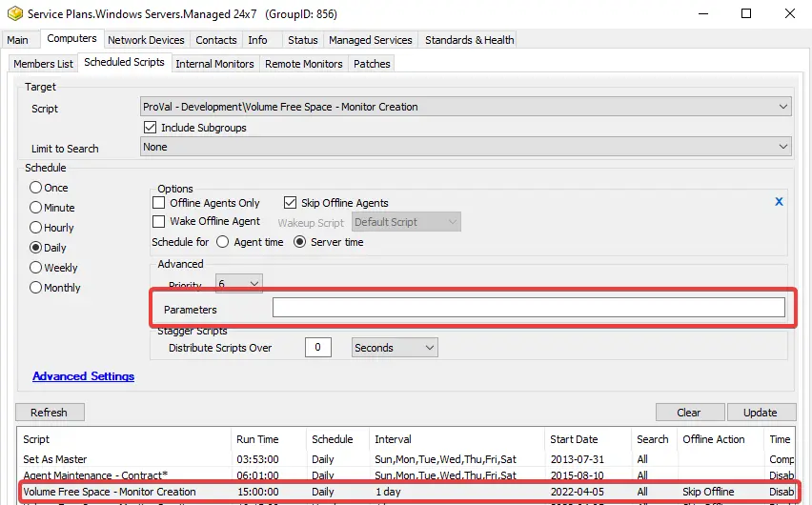
Task: Open the Contacts tab
Action: [216, 40]
